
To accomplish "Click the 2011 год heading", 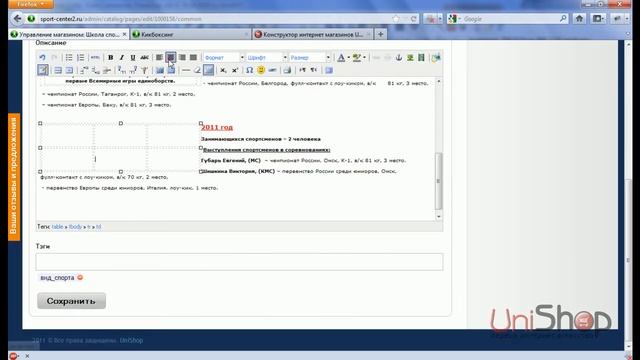I will (x=217, y=127).
